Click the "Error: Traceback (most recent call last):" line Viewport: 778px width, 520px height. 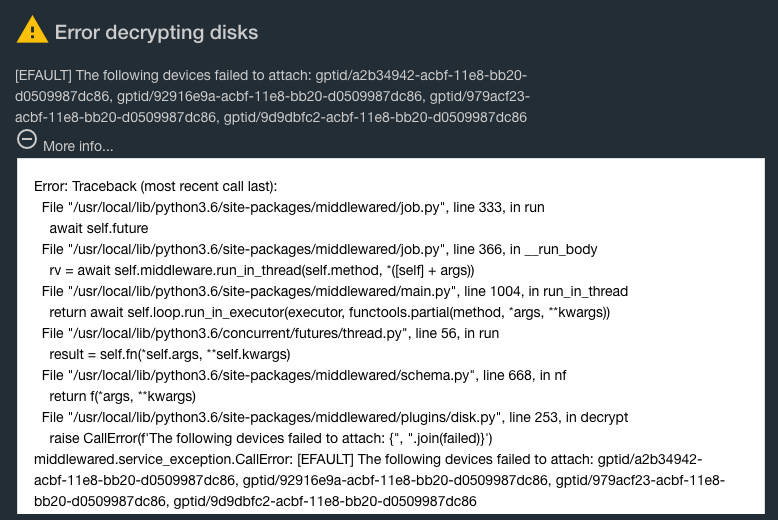click(x=155, y=187)
